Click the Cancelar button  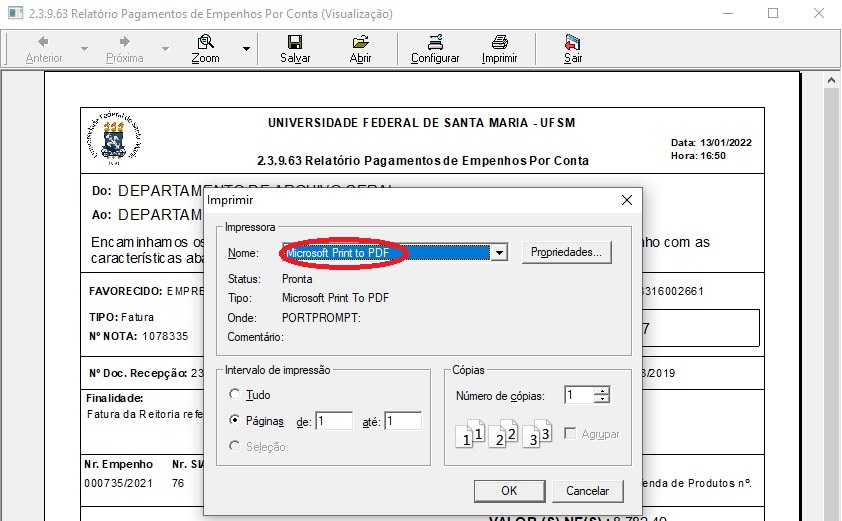[x=587, y=491]
